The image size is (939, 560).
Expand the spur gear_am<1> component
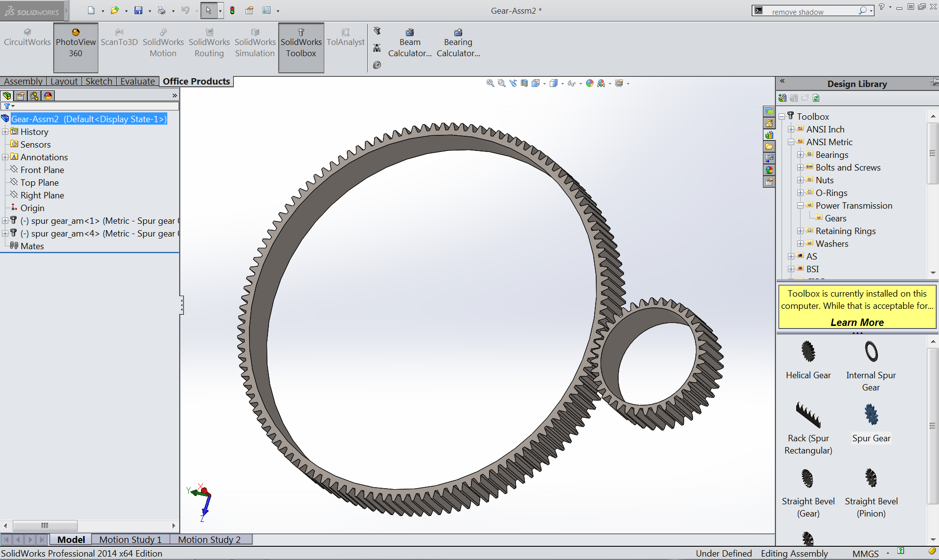point(4,220)
